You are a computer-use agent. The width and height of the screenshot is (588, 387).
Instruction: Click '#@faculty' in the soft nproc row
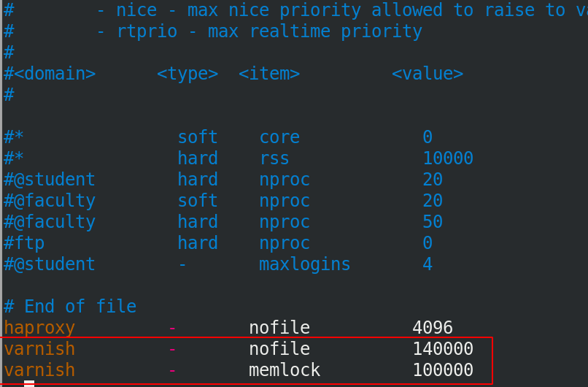coord(50,201)
